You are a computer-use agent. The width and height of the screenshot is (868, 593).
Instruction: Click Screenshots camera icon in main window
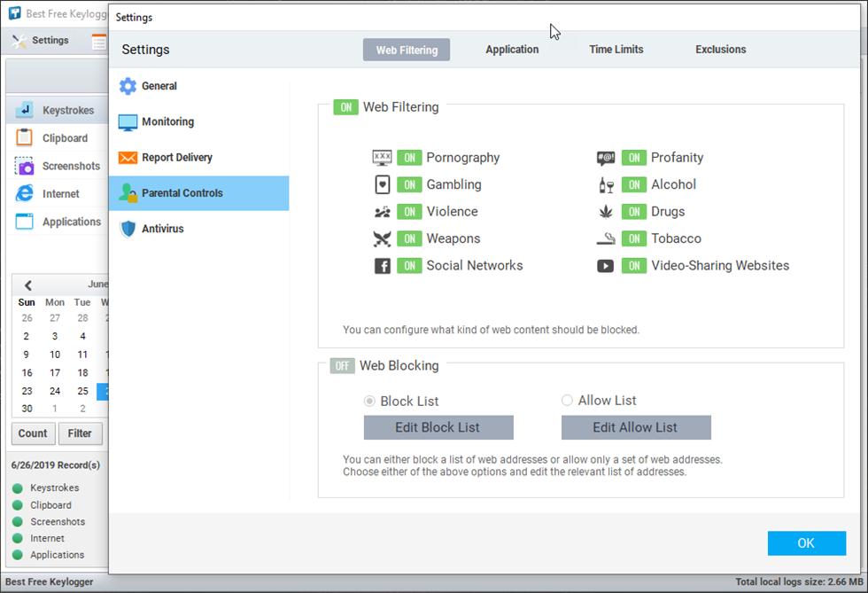click(x=24, y=166)
